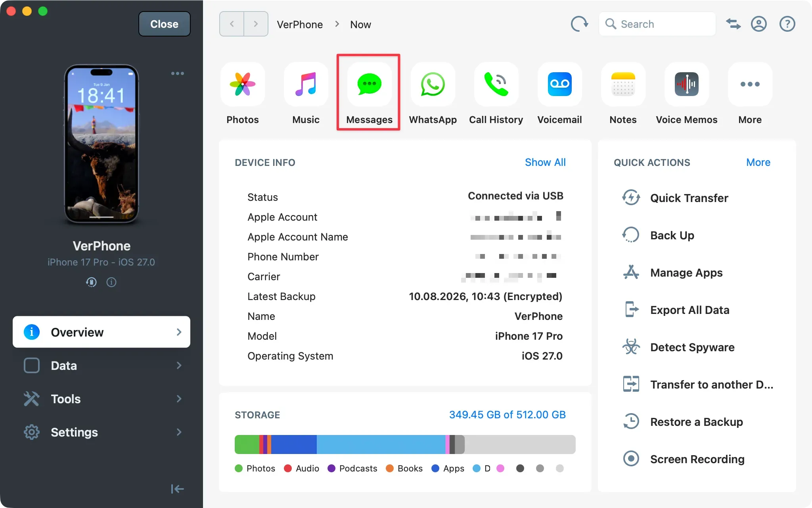
Task: Open the Music app icon
Action: pos(306,84)
